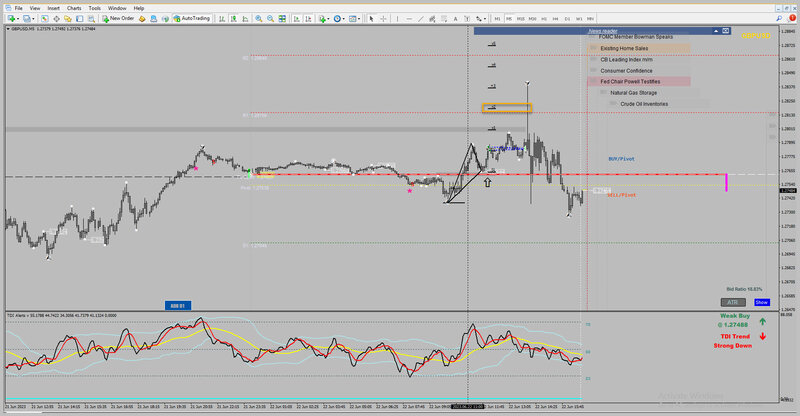Open the Charts menu

tap(74, 8)
